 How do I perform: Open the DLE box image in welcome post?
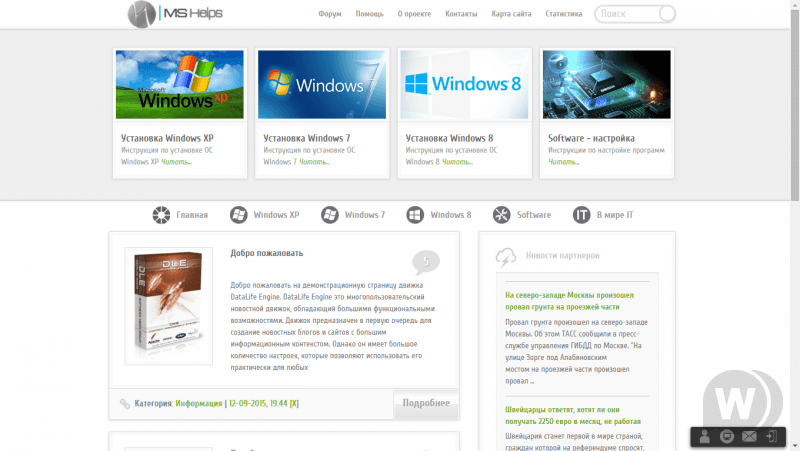[168, 306]
